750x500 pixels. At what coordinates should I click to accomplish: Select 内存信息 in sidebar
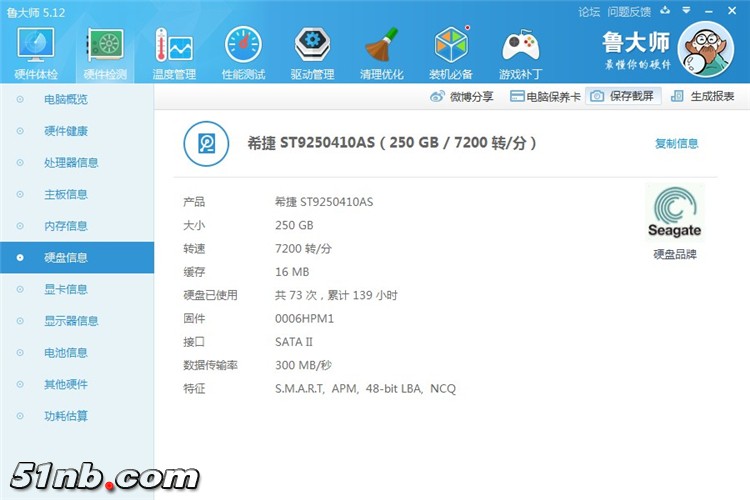pos(77,226)
